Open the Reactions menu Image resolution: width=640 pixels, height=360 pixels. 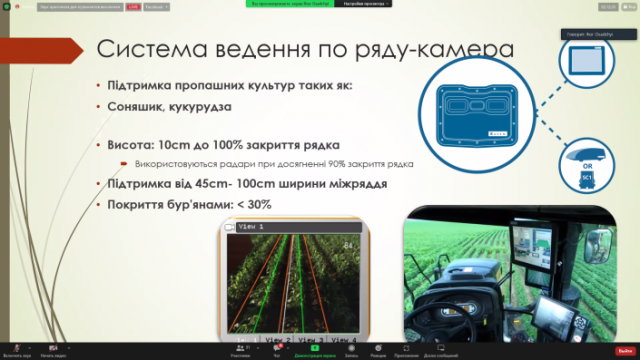click(378, 351)
